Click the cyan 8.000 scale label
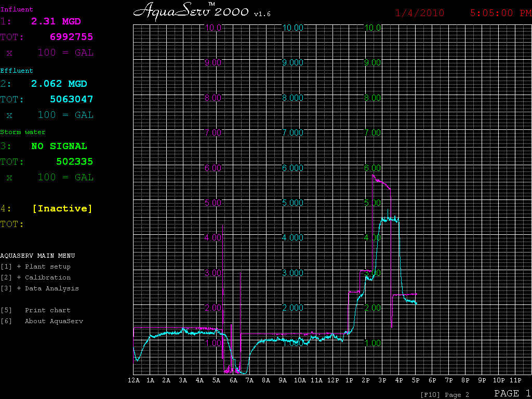Viewport: 532px width, 399px height. [293, 98]
